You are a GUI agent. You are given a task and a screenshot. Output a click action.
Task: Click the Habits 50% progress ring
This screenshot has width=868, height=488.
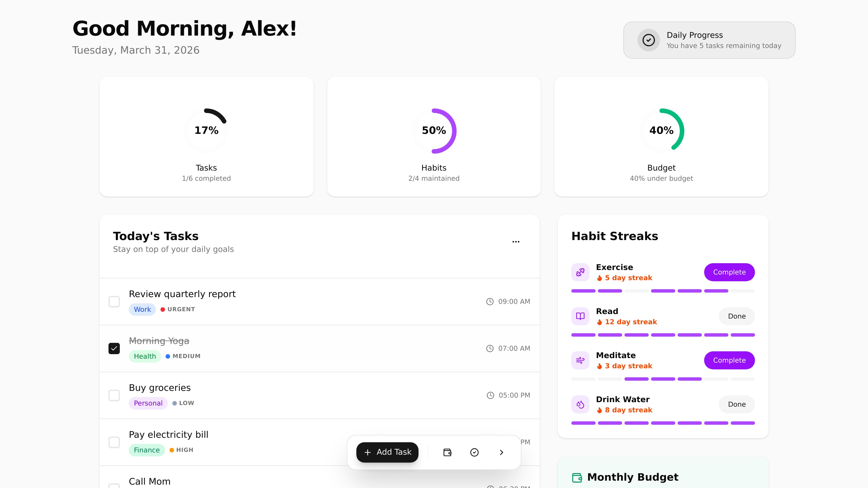tap(434, 131)
